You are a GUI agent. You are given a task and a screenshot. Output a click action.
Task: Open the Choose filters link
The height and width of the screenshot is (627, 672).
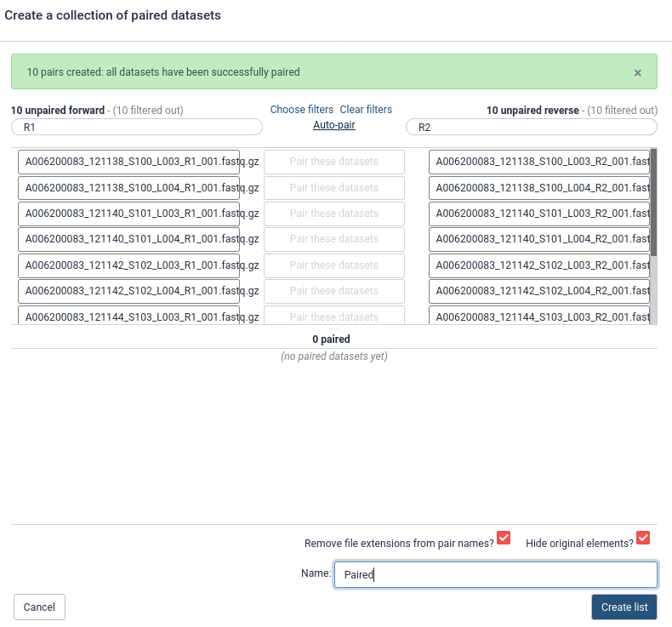[301, 110]
